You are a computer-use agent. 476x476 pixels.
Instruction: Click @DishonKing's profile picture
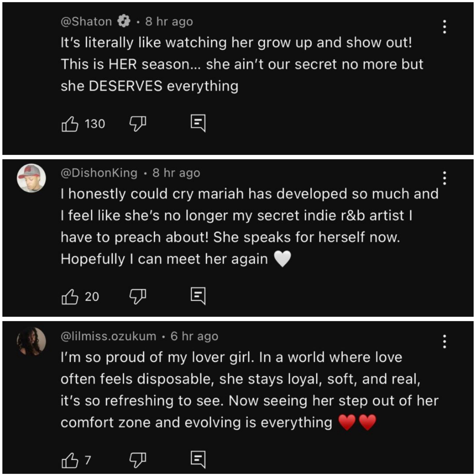[x=31, y=178]
